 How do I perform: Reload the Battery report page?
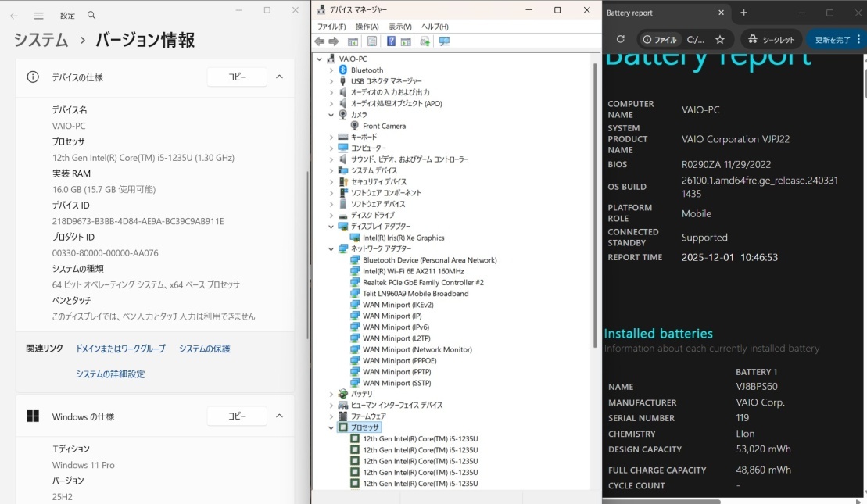(621, 39)
